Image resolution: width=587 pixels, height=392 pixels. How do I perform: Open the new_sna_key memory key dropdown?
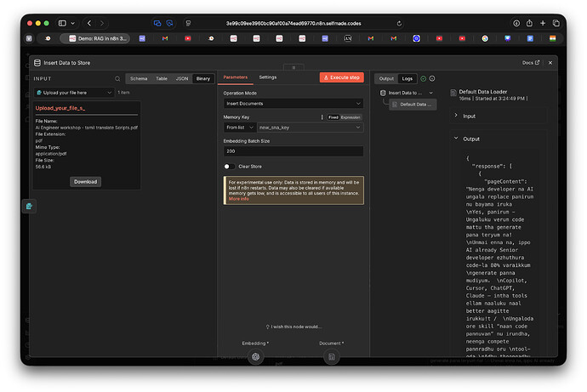310,128
